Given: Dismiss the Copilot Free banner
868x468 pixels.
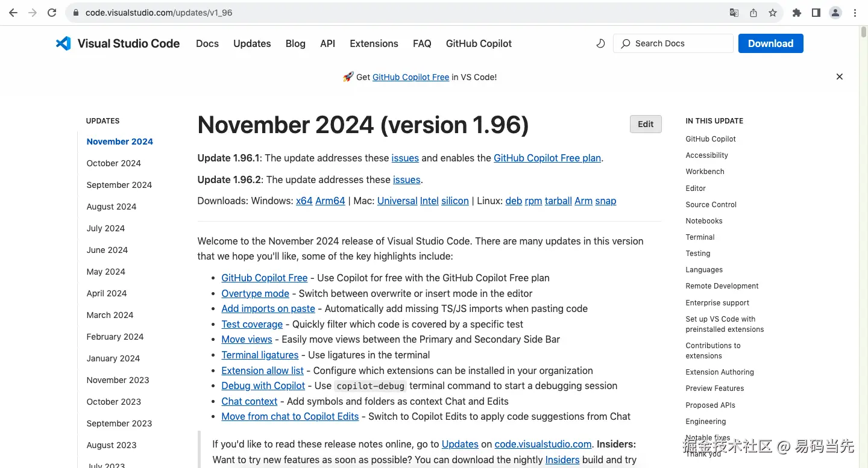Looking at the screenshot, I should pyautogui.click(x=839, y=76).
